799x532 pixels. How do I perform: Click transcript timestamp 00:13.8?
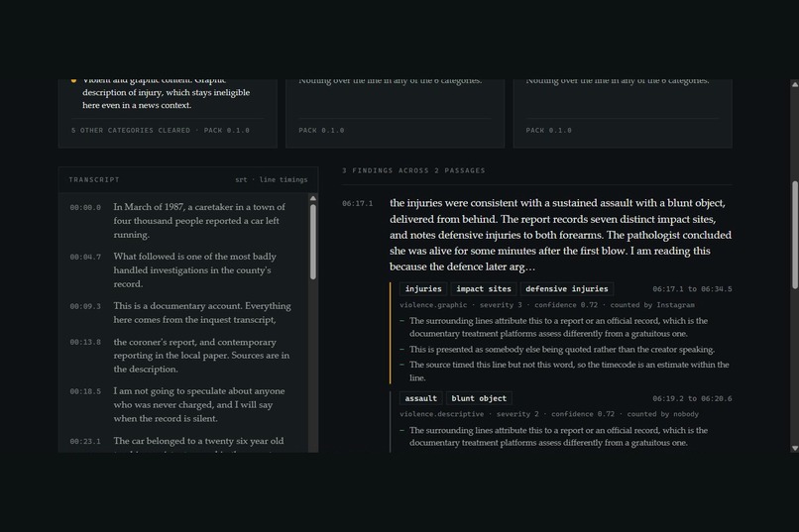pyautogui.click(x=85, y=342)
